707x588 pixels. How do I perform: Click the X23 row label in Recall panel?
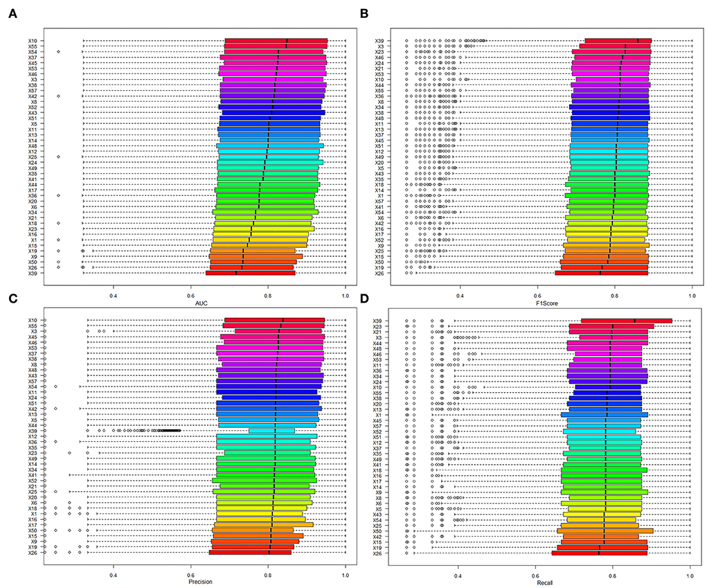point(377,326)
